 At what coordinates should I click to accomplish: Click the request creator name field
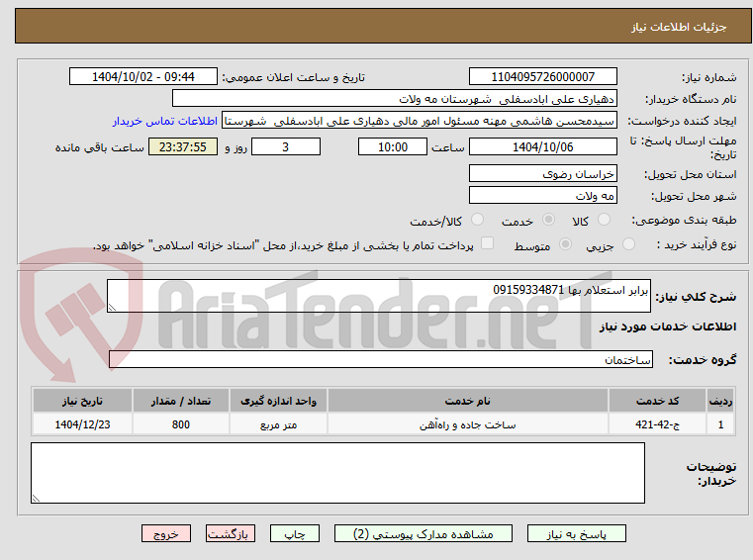[x=420, y=121]
